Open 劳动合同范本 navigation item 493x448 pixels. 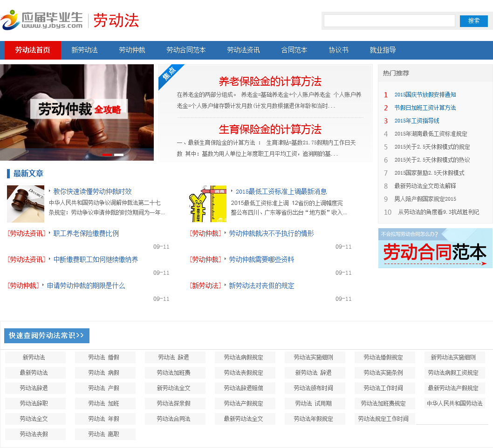pos(186,50)
